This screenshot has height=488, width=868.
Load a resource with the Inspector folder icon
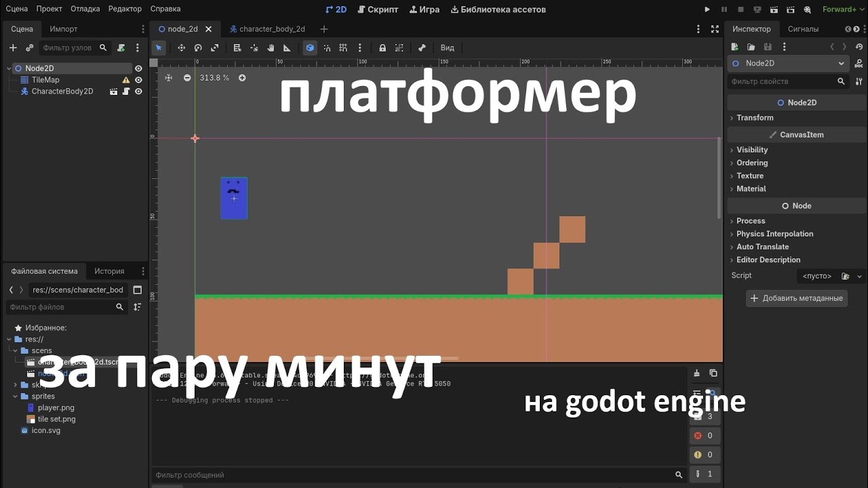[x=751, y=47]
